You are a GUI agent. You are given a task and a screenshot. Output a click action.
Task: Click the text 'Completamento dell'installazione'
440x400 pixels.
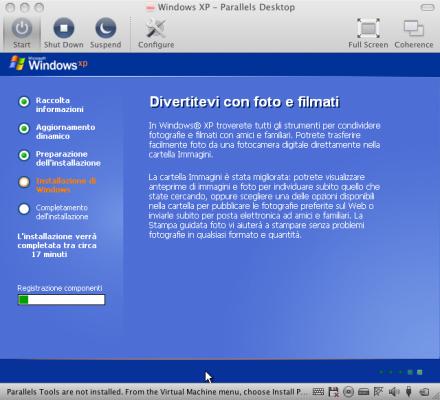[x=62, y=212]
